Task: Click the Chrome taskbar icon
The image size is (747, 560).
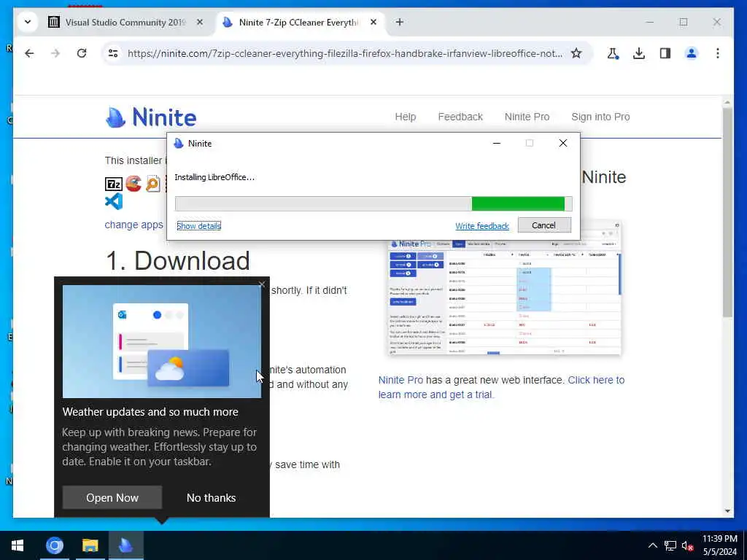Action: 54,545
